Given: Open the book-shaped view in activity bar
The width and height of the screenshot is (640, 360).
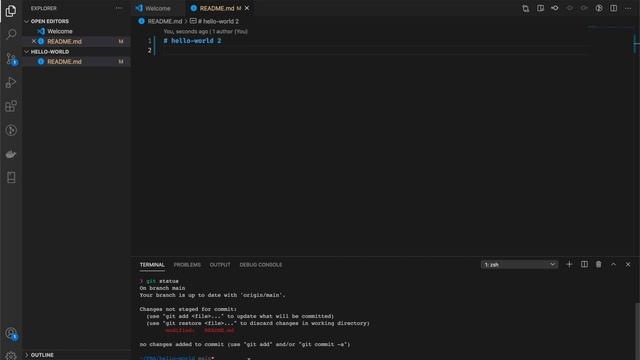Looking at the screenshot, I should click(x=11, y=178).
